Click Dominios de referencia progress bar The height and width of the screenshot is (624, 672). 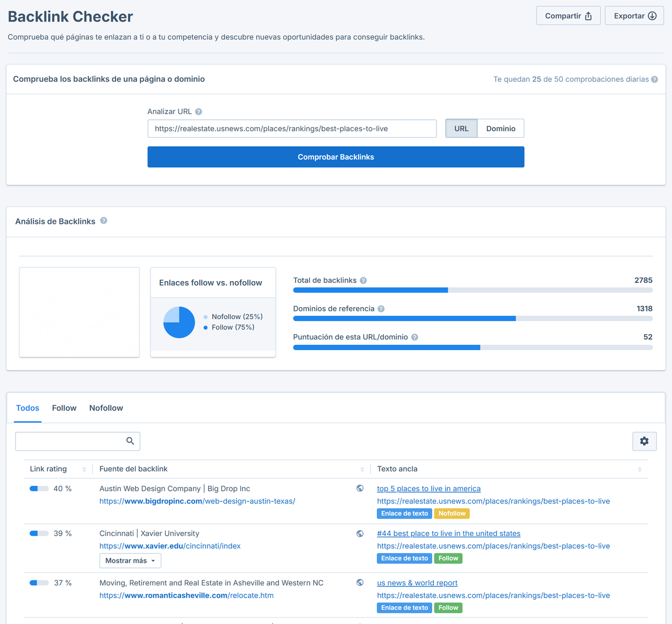pyautogui.click(x=473, y=318)
